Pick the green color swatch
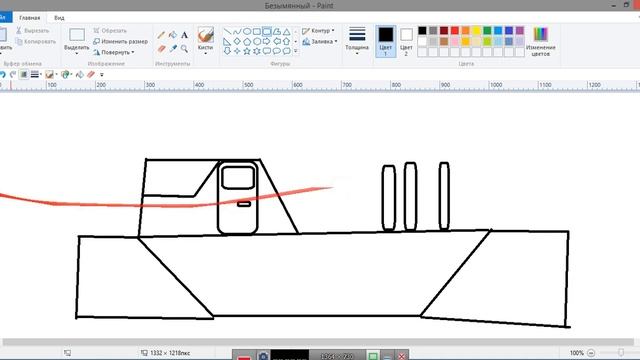This screenshot has width=640, height=360. (x=487, y=31)
